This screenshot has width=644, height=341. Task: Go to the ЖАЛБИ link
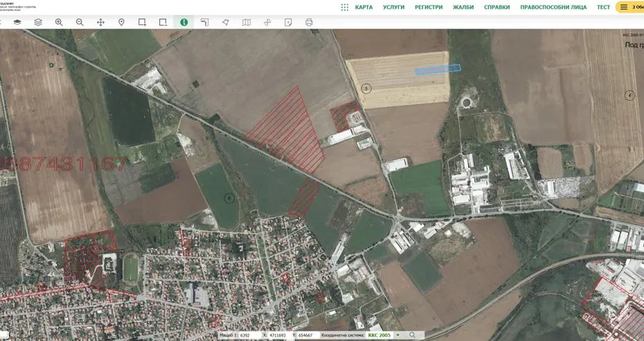[x=463, y=7]
